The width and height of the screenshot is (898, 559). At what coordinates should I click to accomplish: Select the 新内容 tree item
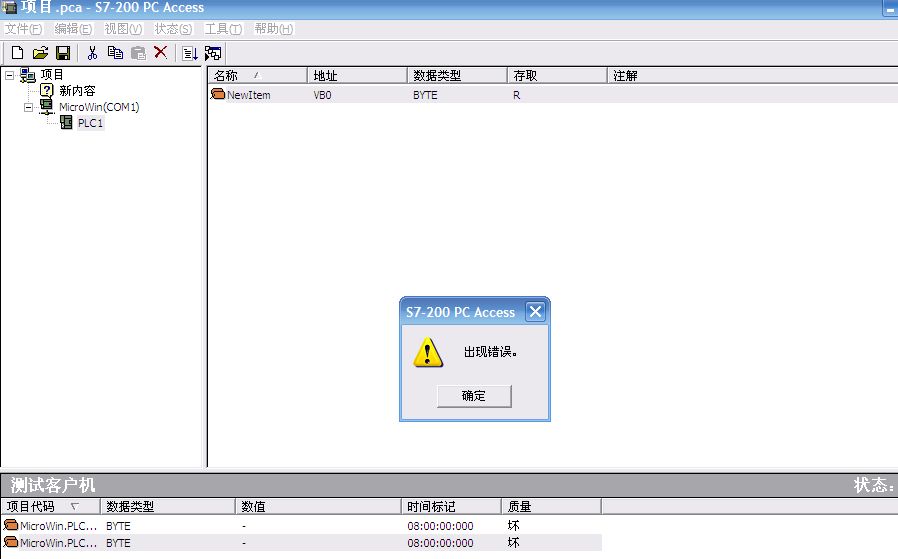pyautogui.click(x=77, y=90)
